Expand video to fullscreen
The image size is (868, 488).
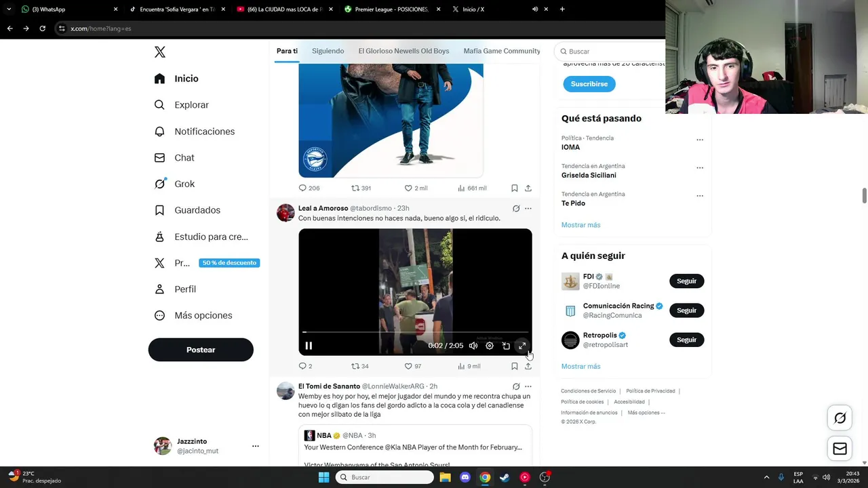522,346
